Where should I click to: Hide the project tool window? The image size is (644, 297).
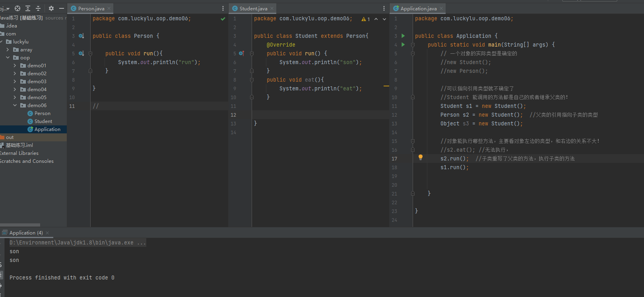point(62,8)
